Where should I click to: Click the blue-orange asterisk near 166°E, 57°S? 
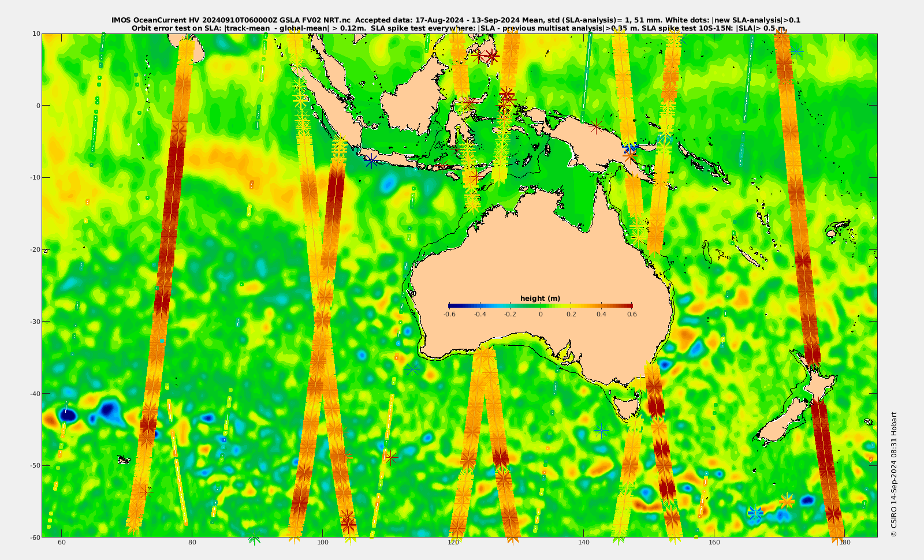(x=755, y=512)
